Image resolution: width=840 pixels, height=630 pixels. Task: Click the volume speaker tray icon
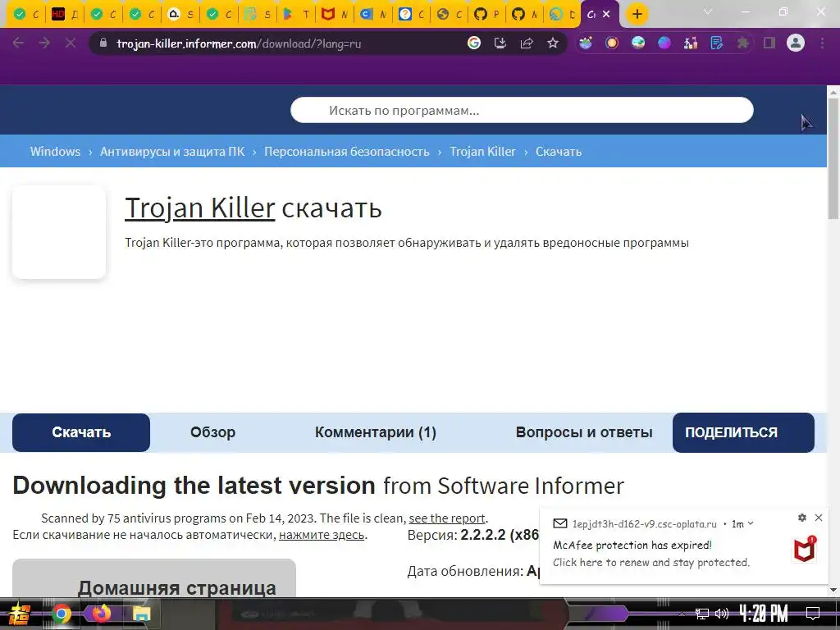point(722,614)
